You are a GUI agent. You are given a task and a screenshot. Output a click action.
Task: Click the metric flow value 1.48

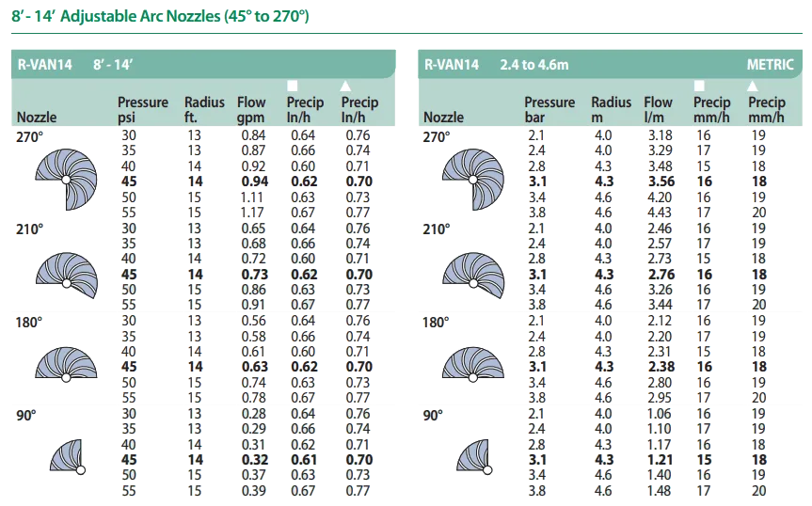pyautogui.click(x=661, y=490)
